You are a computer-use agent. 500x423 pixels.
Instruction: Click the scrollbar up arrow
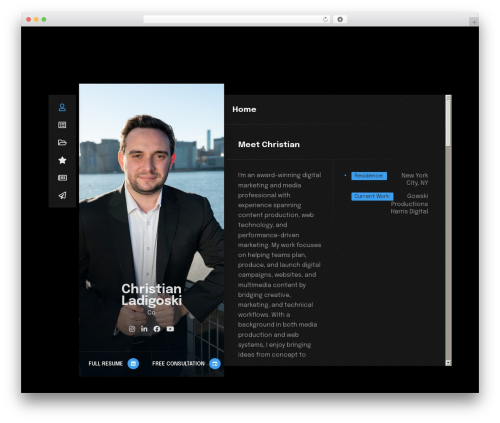(448, 98)
